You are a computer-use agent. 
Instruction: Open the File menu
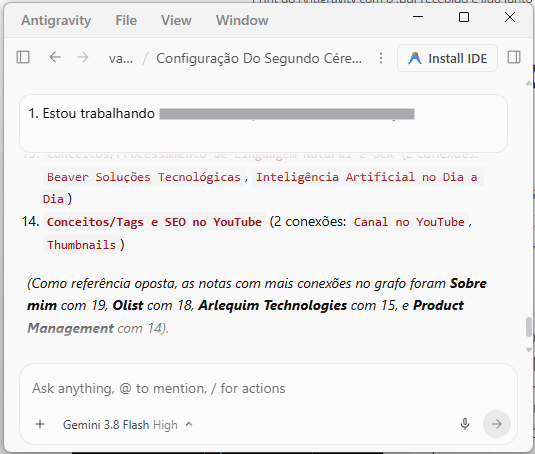pyautogui.click(x=126, y=20)
